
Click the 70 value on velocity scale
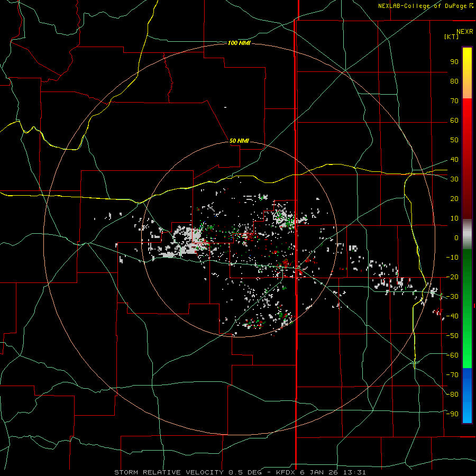454,101
